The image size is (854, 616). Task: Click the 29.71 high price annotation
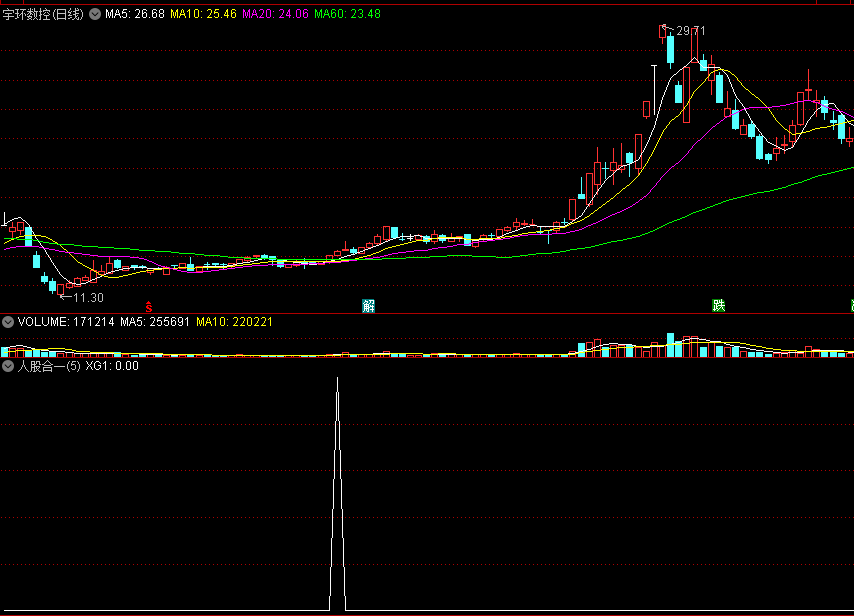pyautogui.click(x=690, y=31)
